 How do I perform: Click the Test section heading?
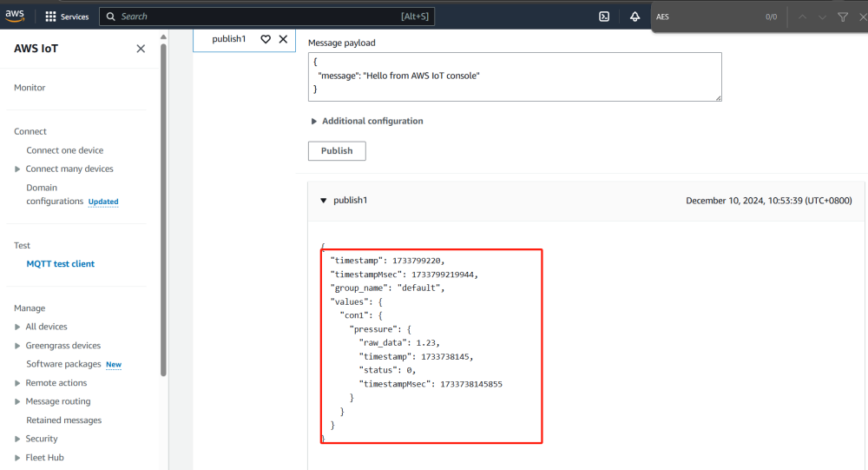pos(23,246)
